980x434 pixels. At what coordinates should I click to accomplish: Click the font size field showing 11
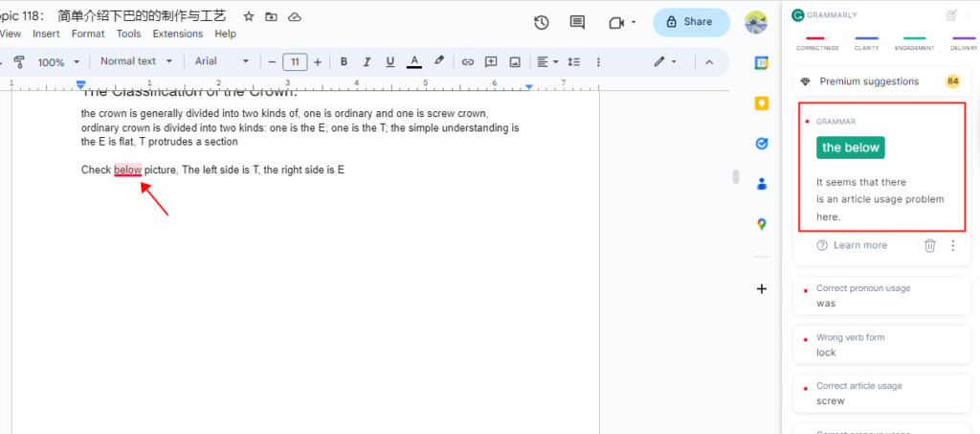(x=295, y=62)
